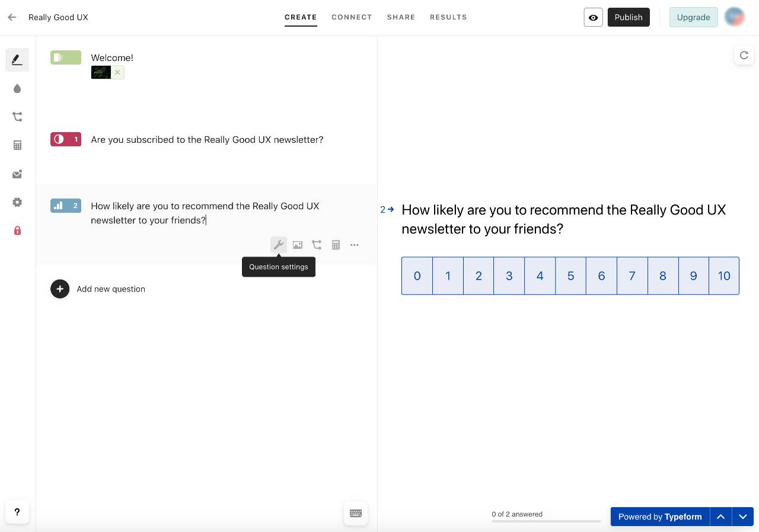Edit the question 2 recommend text field

click(205, 213)
